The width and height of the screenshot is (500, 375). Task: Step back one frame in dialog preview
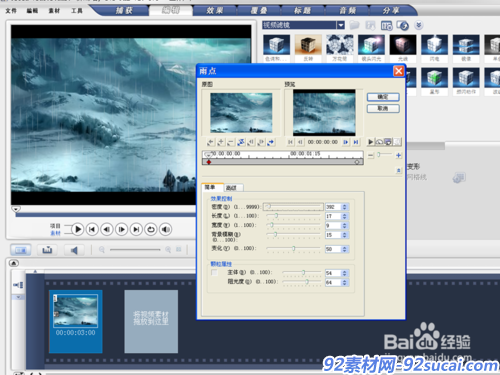pyautogui.click(x=300, y=142)
